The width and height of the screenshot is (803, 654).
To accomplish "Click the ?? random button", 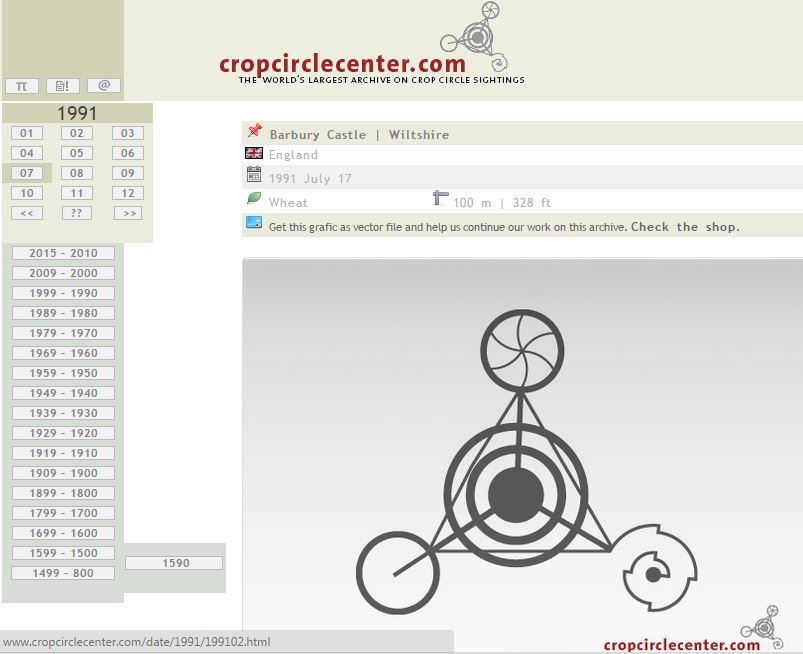I will tap(77, 213).
